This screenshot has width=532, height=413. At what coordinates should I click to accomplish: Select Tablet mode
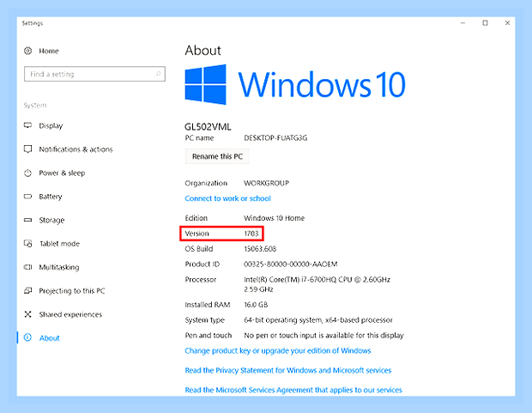[59, 244]
